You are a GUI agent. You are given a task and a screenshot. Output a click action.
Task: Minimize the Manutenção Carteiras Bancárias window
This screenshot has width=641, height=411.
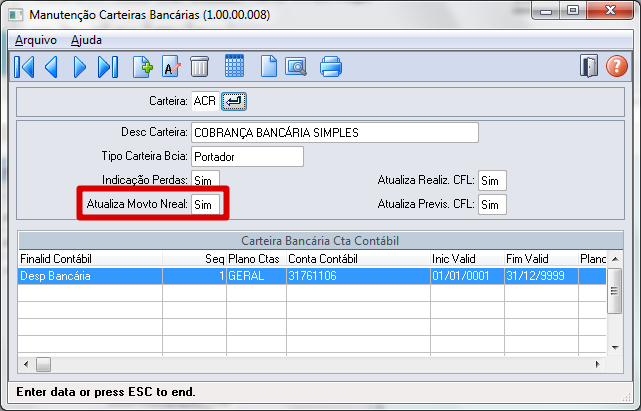(x=546, y=11)
